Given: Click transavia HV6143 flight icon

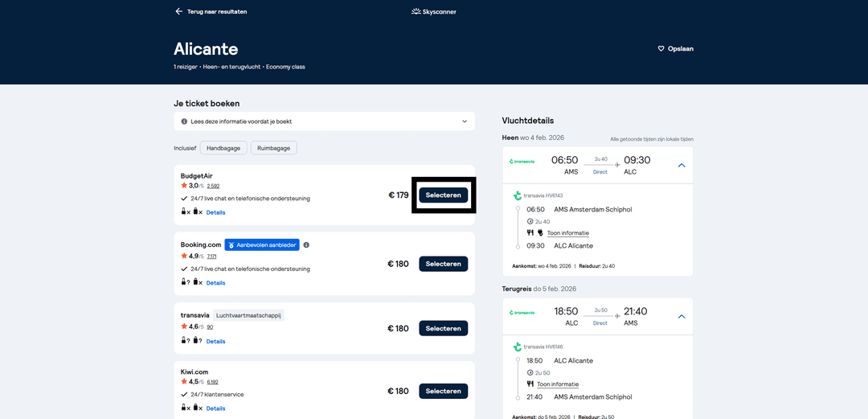Looking at the screenshot, I should coord(518,195).
